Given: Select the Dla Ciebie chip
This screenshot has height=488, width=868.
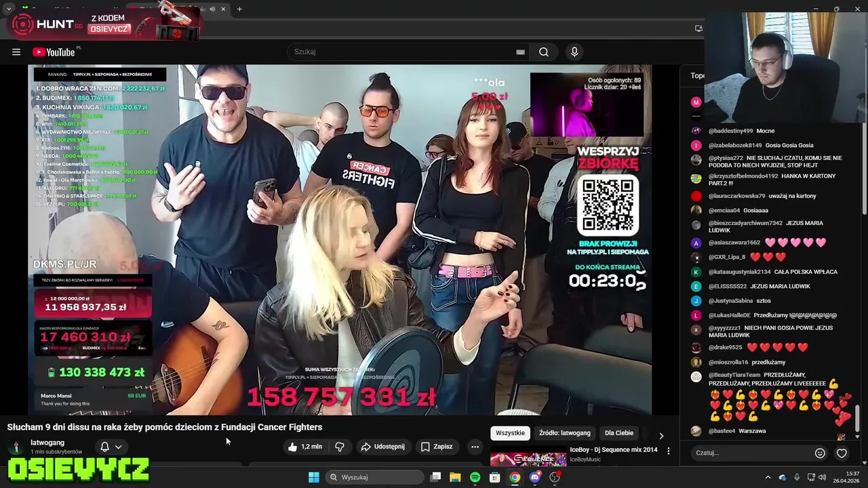Looking at the screenshot, I should click(x=619, y=433).
